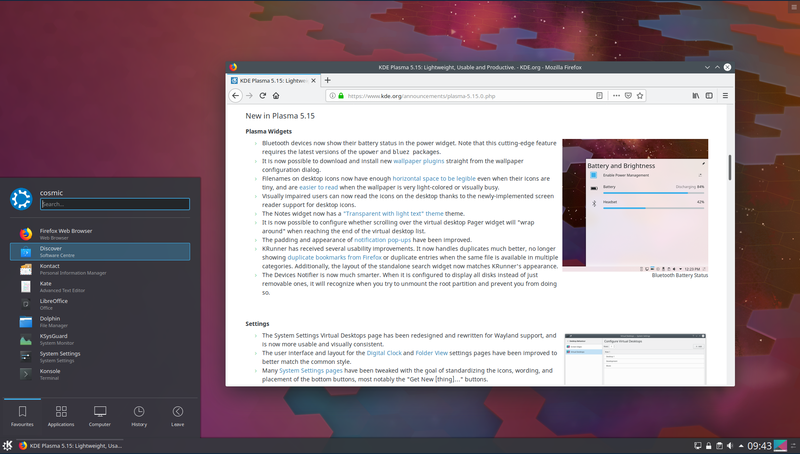Open the easier to read link
Image resolution: width=800 pixels, height=454 pixels.
click(318, 187)
